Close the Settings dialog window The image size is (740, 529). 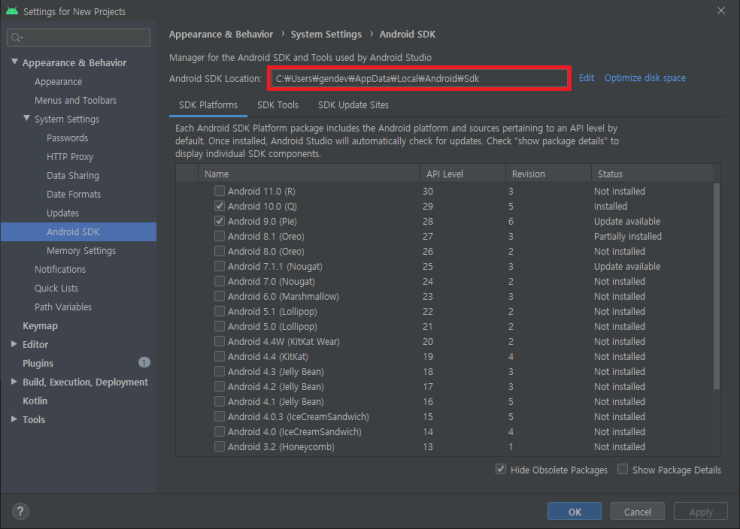click(x=721, y=11)
